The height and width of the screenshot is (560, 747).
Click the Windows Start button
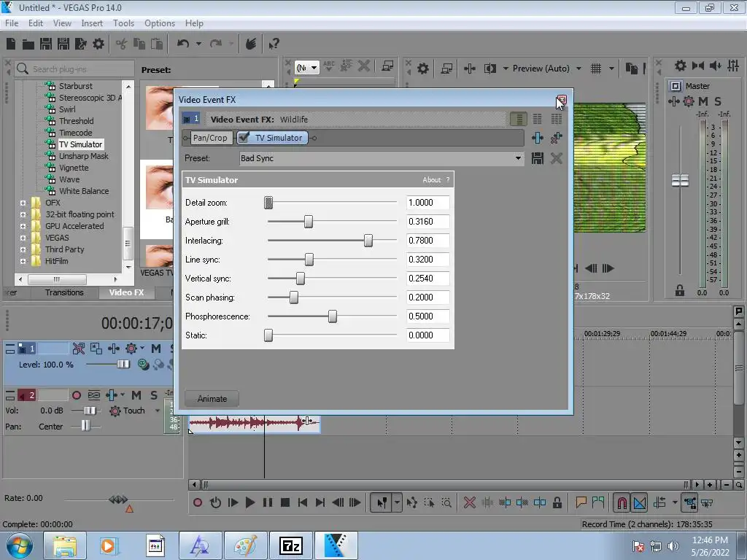pos(20,545)
